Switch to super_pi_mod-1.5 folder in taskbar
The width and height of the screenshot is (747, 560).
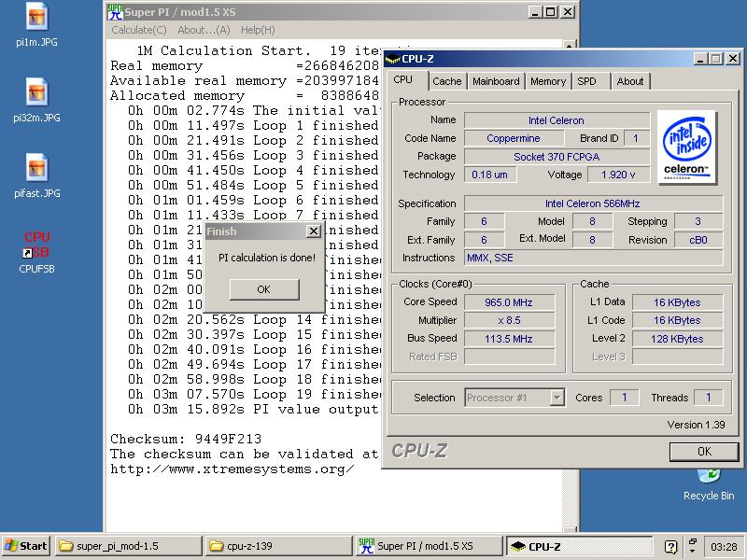128,546
